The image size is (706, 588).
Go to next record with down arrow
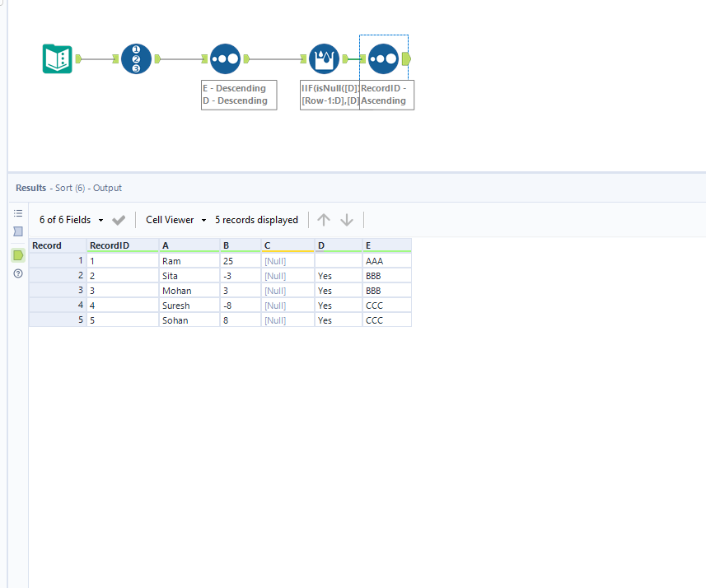pos(347,220)
